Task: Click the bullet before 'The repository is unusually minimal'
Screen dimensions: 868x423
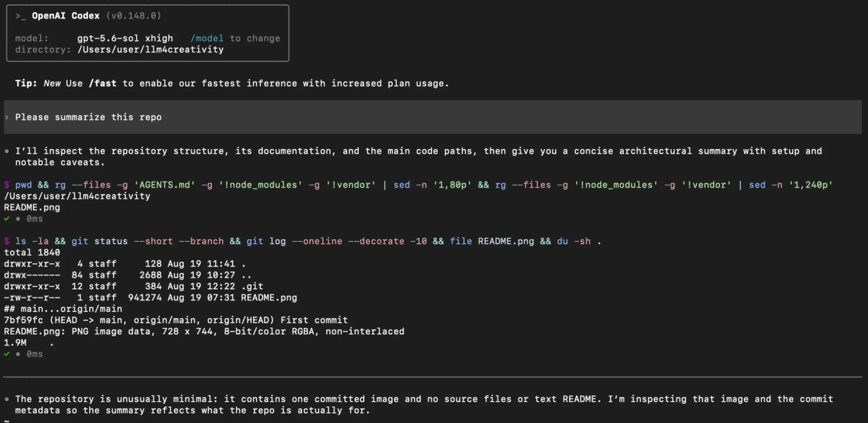Action: coord(7,399)
